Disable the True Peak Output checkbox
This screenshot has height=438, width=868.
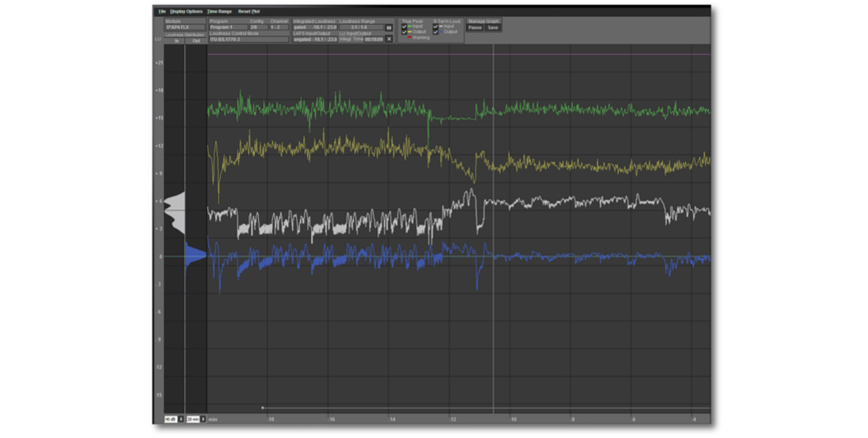click(404, 32)
